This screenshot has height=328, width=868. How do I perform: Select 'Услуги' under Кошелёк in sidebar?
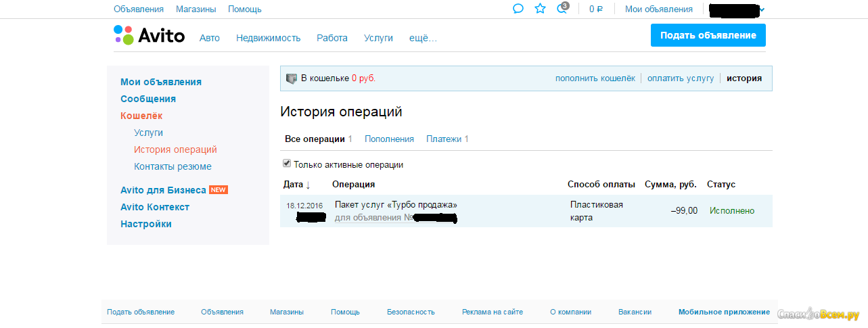pyautogui.click(x=148, y=133)
